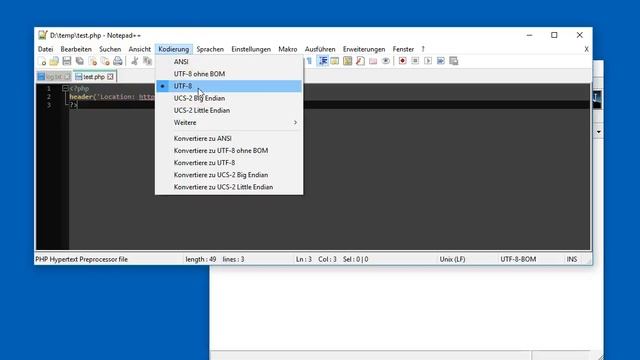This screenshot has height=360, width=640.
Task: Choose Konvertiere zu UTF-8 ohne BOM
Action: pyautogui.click(x=229, y=151)
